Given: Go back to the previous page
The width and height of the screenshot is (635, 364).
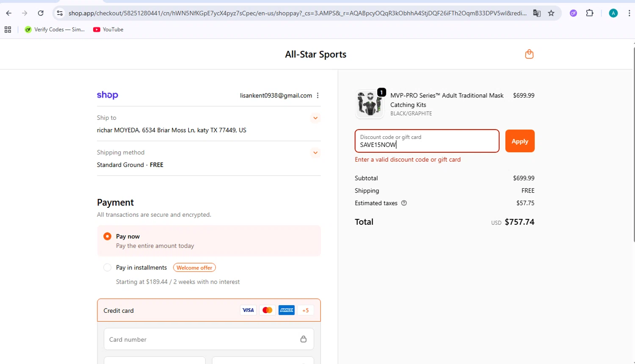Looking at the screenshot, I should pyautogui.click(x=9, y=13).
